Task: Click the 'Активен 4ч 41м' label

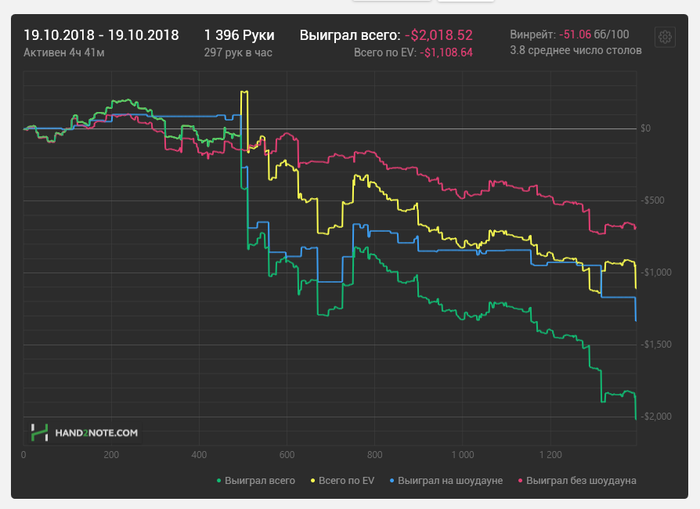Action: pos(64,52)
